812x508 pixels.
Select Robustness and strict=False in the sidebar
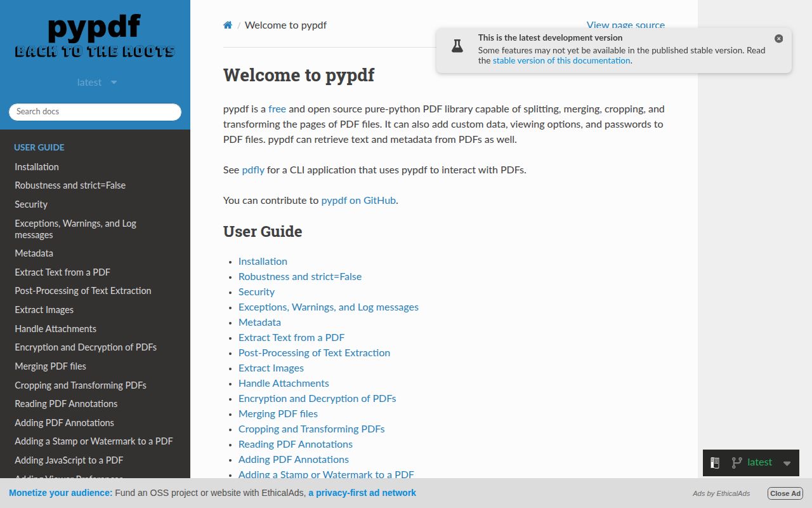[x=70, y=185]
